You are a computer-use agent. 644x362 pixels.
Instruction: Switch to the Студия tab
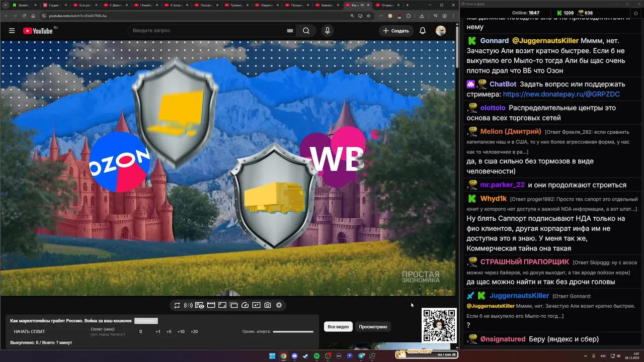click(x=53, y=5)
